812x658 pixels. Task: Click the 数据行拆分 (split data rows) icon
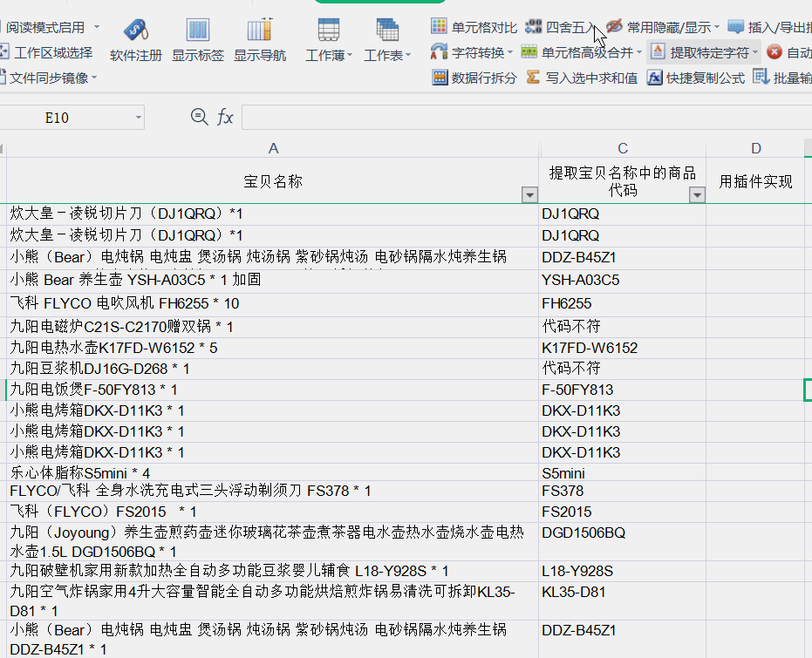(x=440, y=78)
